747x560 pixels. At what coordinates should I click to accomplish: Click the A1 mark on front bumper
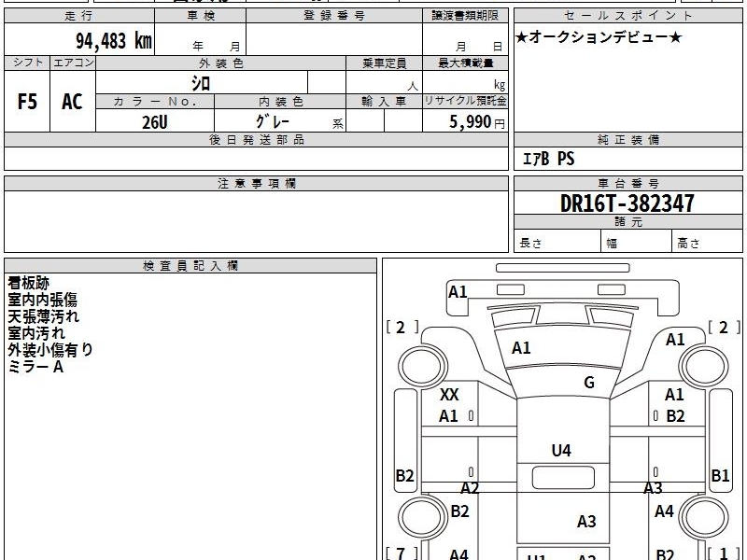(458, 292)
